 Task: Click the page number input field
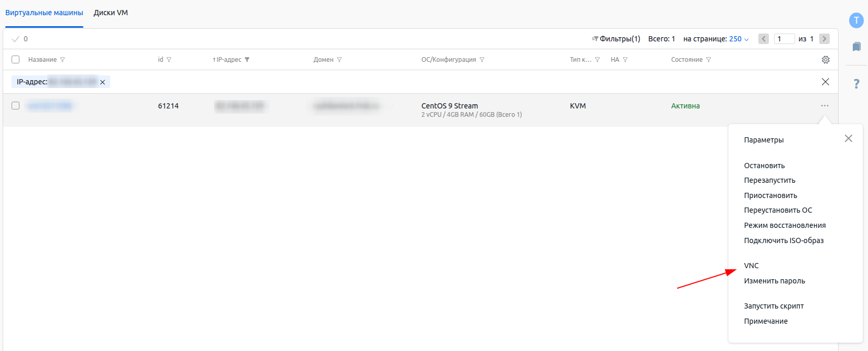[x=784, y=39]
